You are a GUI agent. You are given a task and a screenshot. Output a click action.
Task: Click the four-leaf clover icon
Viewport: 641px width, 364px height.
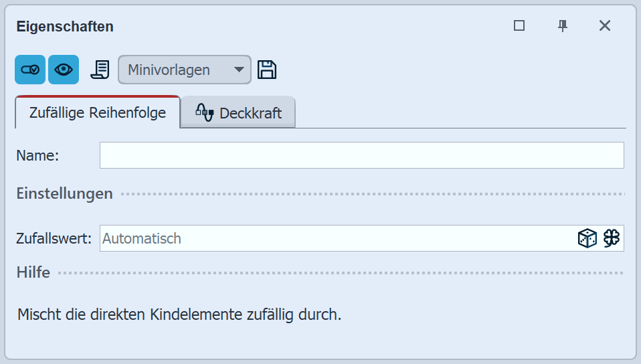(612, 238)
